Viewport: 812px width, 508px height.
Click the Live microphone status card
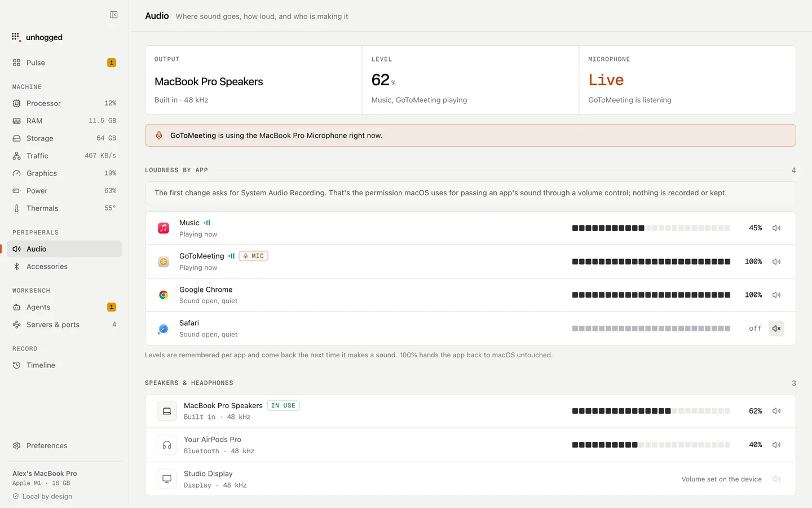(687, 80)
